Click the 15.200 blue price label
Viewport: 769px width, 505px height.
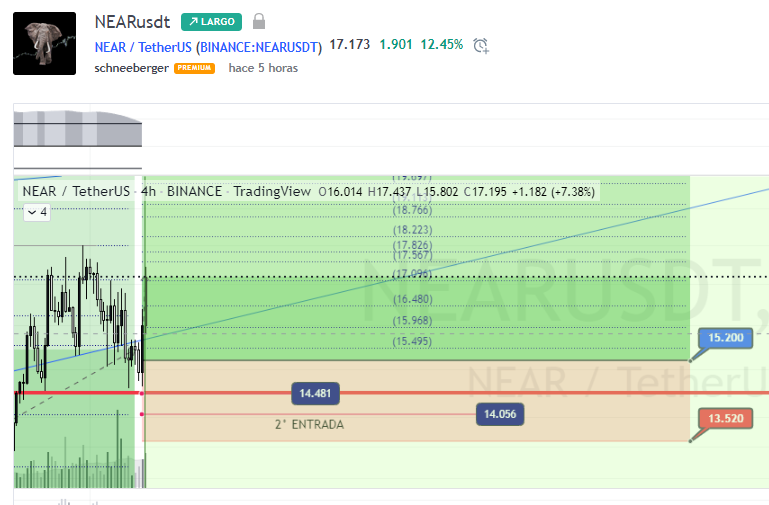pos(726,338)
